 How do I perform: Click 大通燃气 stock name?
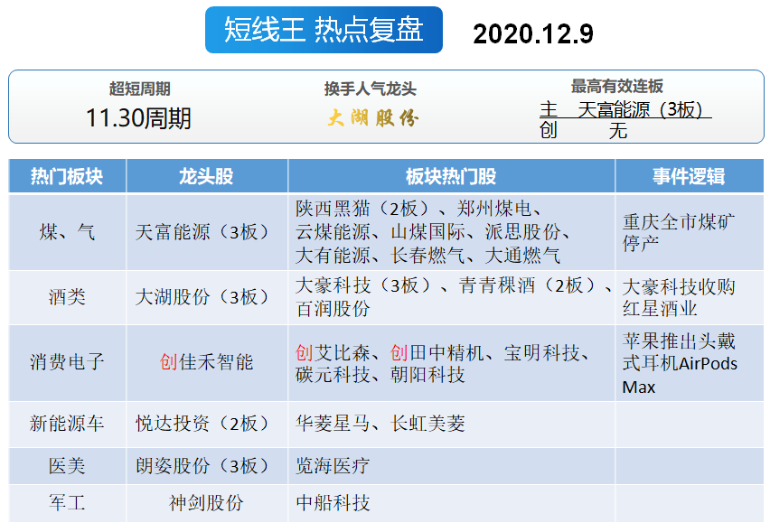click(522, 256)
